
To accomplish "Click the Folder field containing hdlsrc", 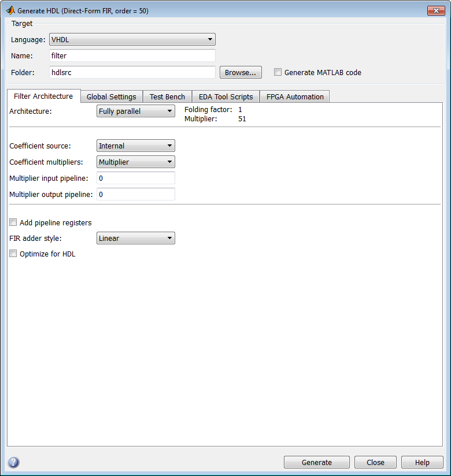I will pyautogui.click(x=132, y=72).
